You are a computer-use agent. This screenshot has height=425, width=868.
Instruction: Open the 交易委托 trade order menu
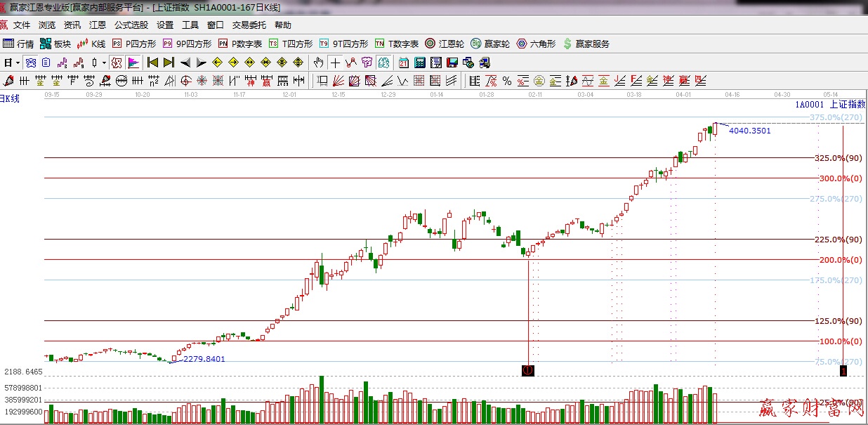(249, 25)
